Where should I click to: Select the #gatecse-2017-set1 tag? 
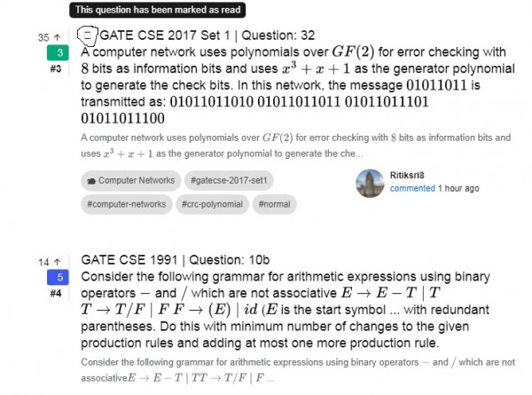(x=229, y=180)
